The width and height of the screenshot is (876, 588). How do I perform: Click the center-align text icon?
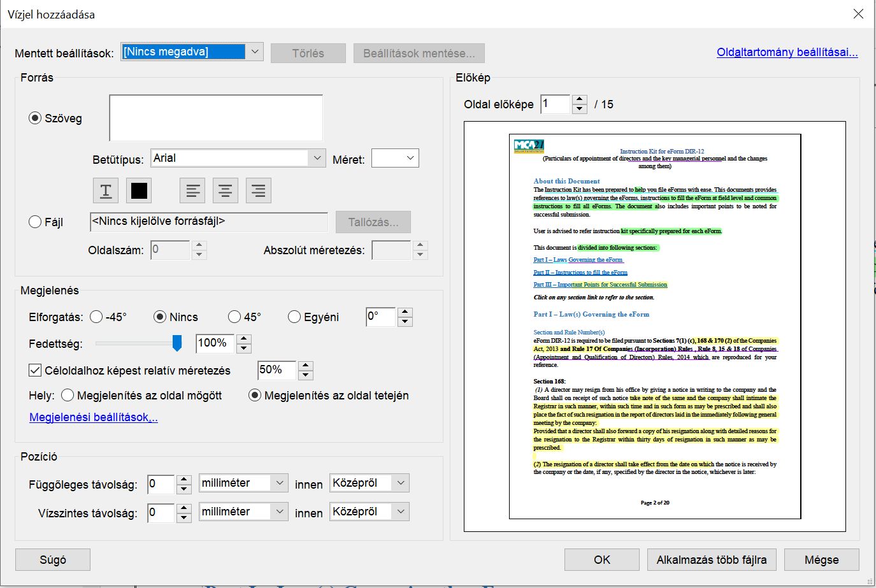click(226, 190)
